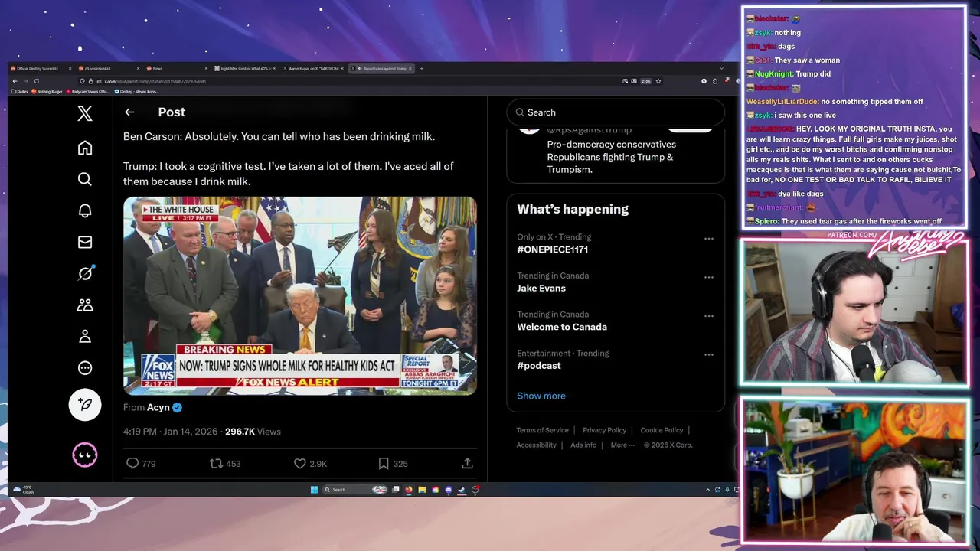This screenshot has height=551, width=980.
Task: Go back with the Post arrow
Action: [129, 112]
